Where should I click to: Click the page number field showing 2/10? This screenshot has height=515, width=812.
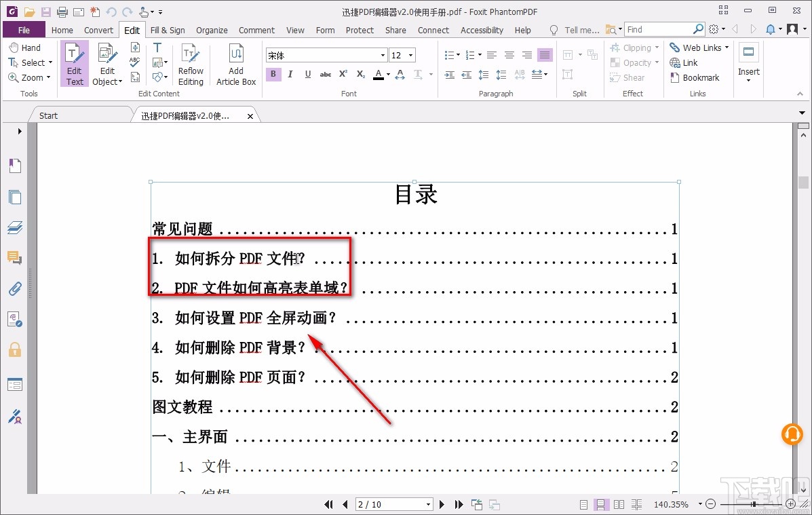[x=390, y=504]
